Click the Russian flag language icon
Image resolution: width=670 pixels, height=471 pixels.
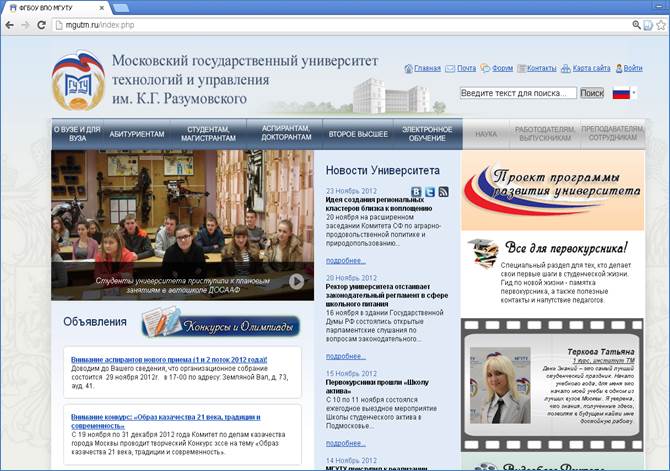[x=621, y=93]
